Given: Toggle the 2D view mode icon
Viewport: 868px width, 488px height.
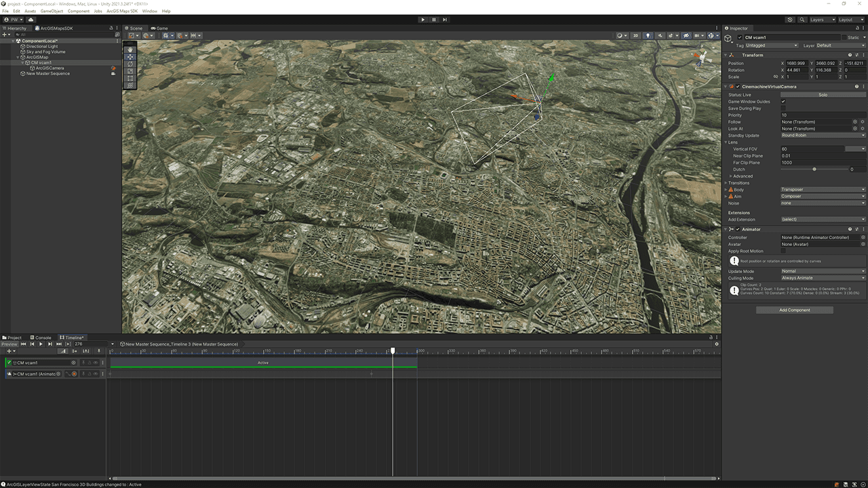Looking at the screenshot, I should pyautogui.click(x=635, y=35).
